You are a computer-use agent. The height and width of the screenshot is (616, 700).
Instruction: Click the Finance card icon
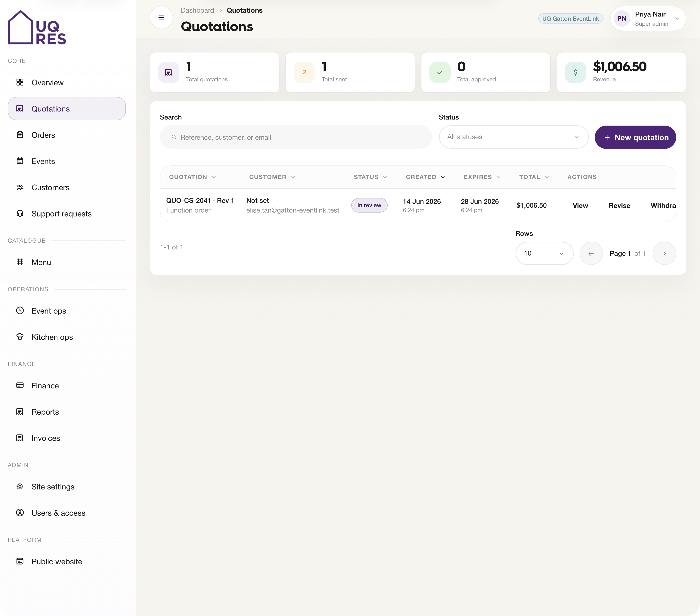20,385
